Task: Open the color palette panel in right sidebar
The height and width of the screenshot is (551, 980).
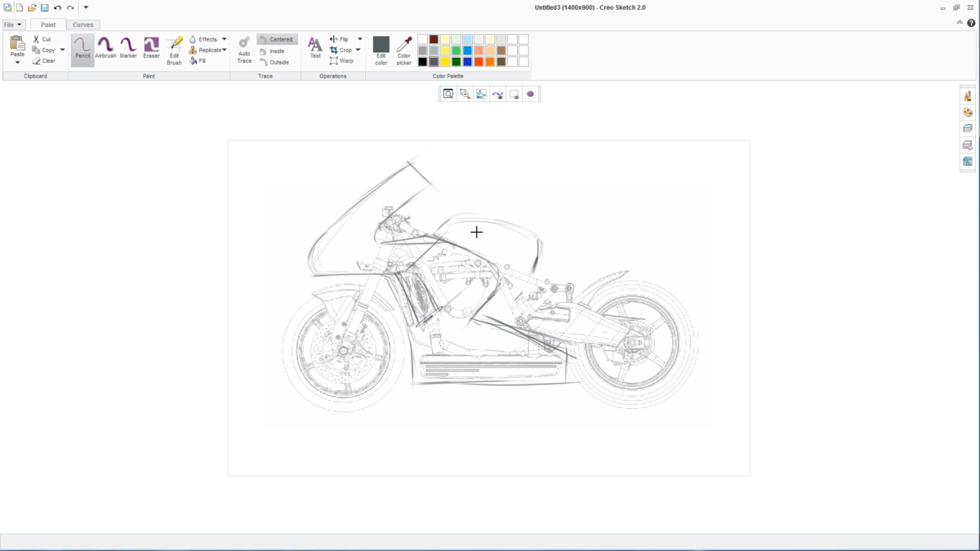Action: [968, 112]
